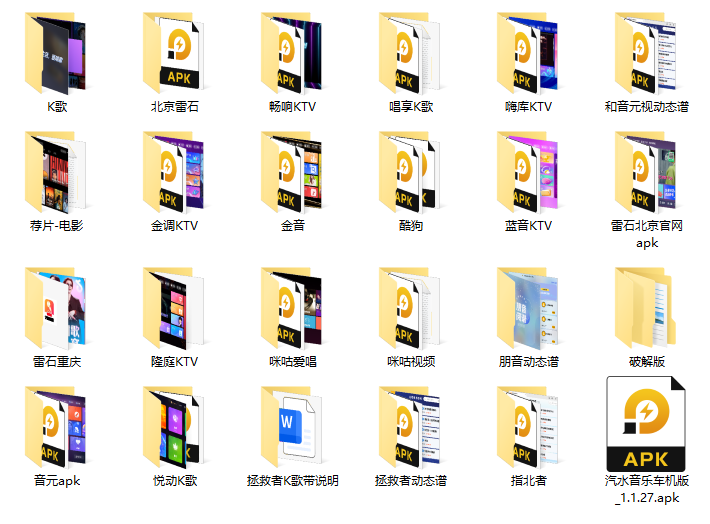The width and height of the screenshot is (710, 524).
Task: Click the label text 朋音动态谱
Action: tap(529, 362)
